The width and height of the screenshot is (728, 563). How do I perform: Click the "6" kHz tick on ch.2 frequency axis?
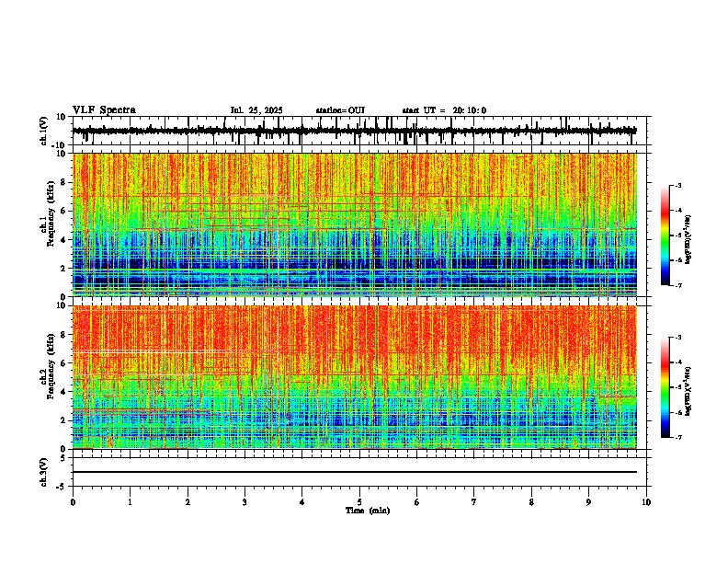(64, 363)
